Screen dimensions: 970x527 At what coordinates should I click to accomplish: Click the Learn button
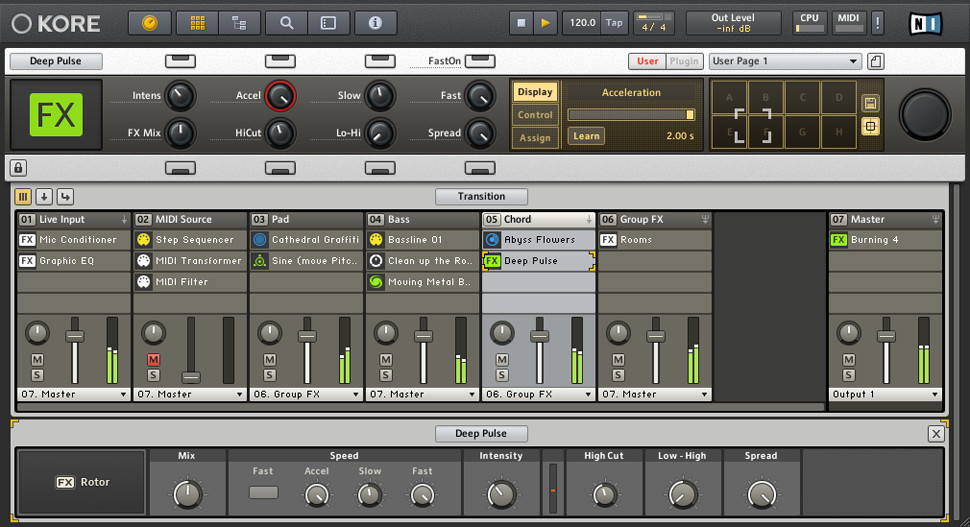point(586,136)
